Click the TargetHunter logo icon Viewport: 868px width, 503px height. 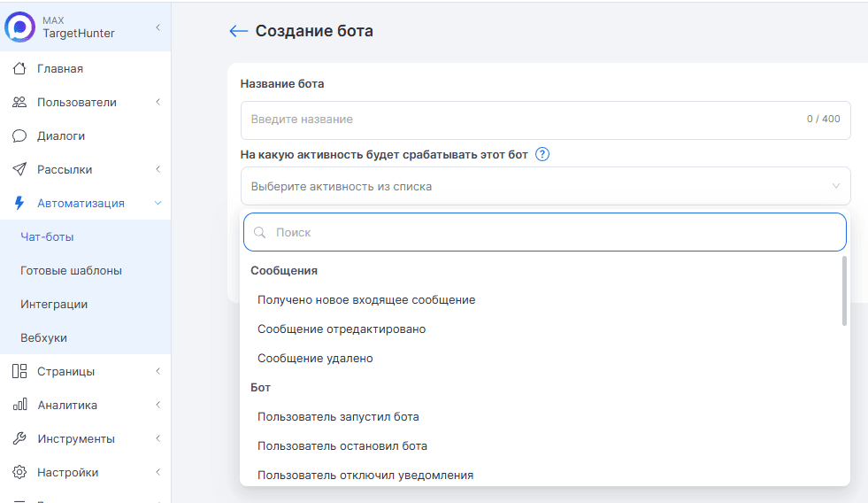pos(19,27)
